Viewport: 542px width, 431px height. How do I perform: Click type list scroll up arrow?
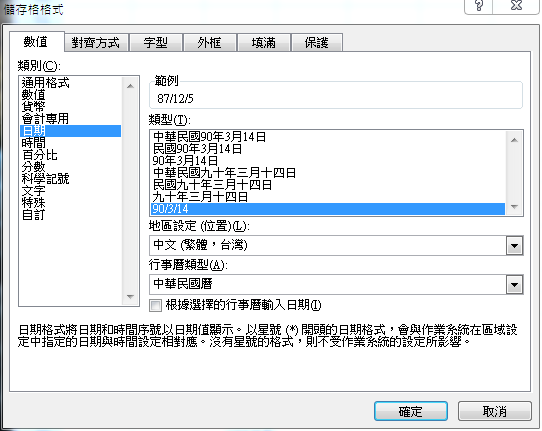click(x=514, y=140)
